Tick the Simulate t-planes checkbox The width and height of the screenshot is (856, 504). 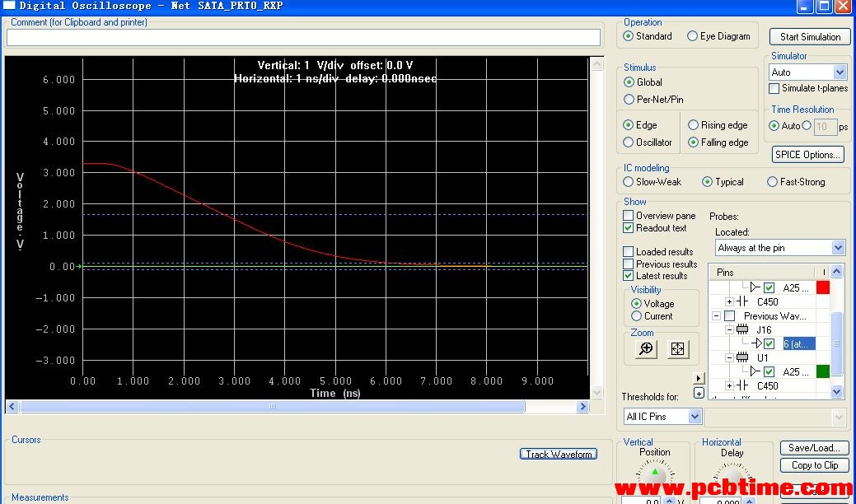coord(774,88)
